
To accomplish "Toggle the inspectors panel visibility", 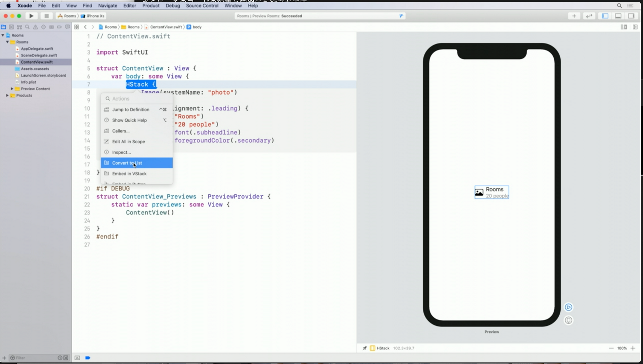I will pyautogui.click(x=631, y=16).
